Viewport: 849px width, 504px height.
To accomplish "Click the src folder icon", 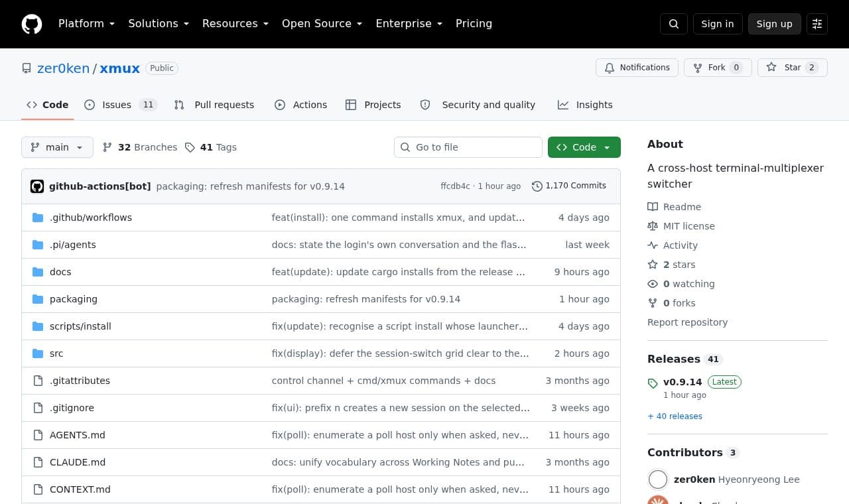I will coord(38,353).
